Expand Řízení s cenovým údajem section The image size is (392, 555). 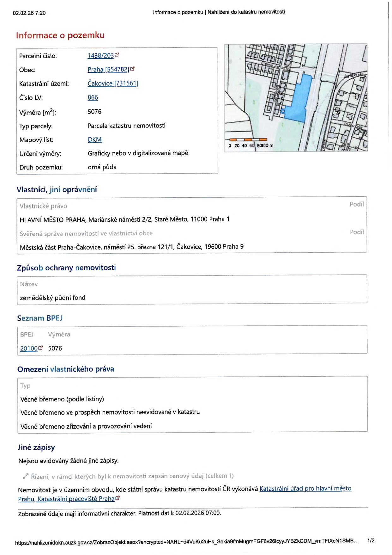coord(128,476)
